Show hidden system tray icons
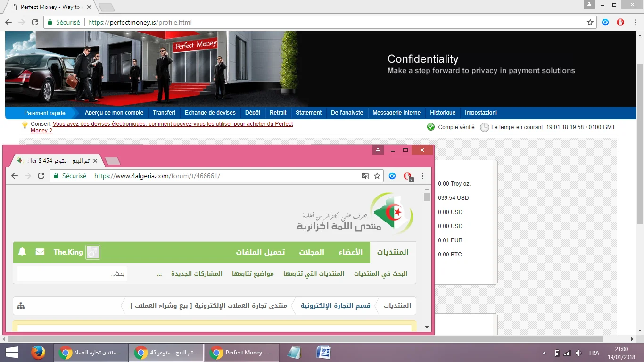The height and width of the screenshot is (362, 644). [545, 353]
